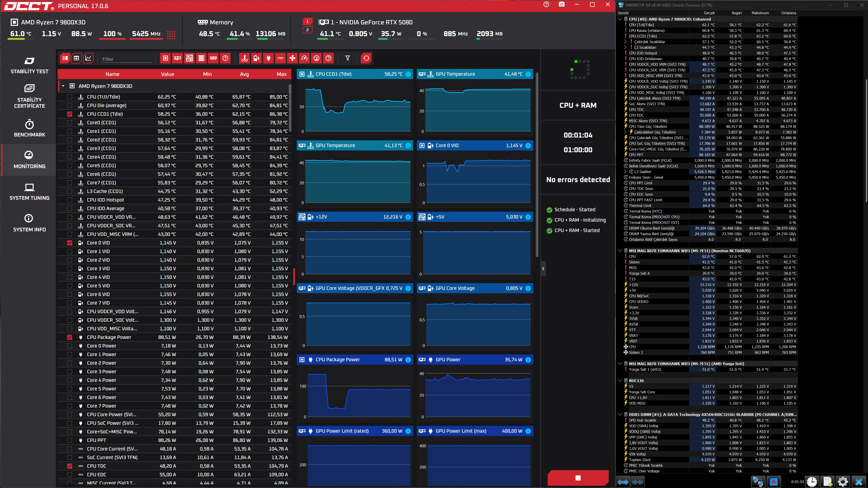Image resolution: width=868 pixels, height=488 pixels.
Task: Open HWiNFO settings gear icon
Action: pos(843,482)
